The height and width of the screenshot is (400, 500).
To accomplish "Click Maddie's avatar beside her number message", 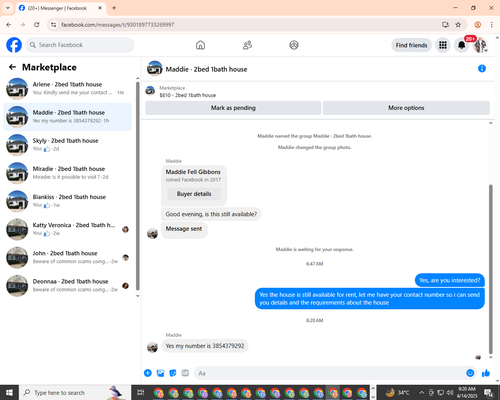I will 152,347.
